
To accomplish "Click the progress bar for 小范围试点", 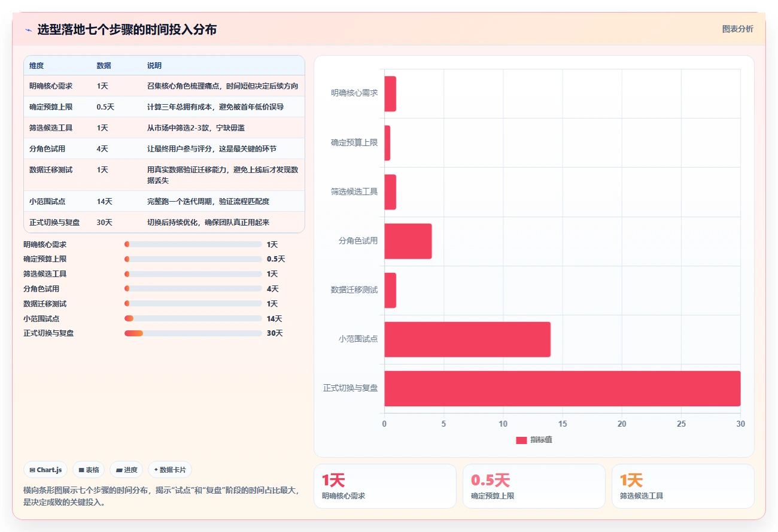I will [x=193, y=318].
